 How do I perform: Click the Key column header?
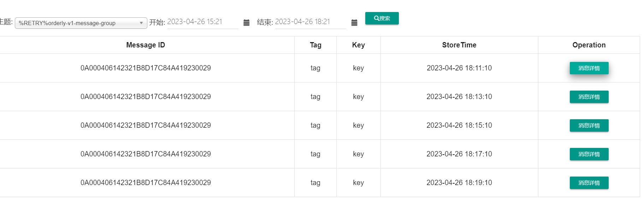[x=358, y=45]
